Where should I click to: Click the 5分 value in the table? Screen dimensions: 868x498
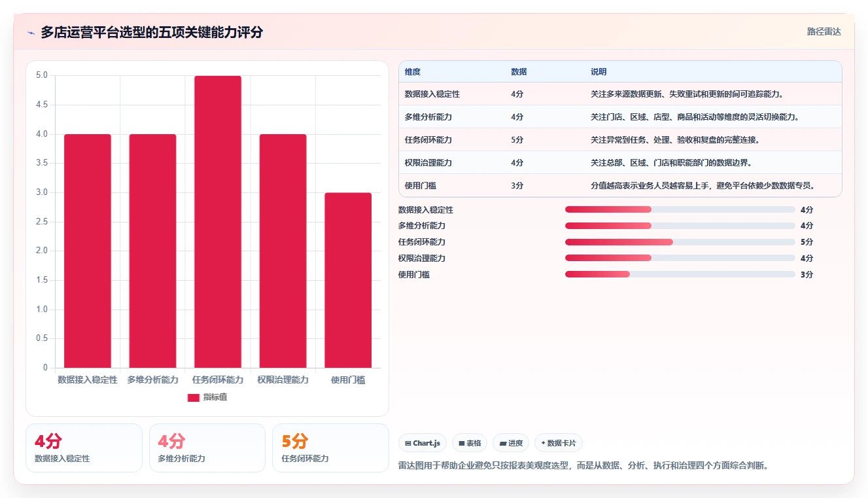517,140
